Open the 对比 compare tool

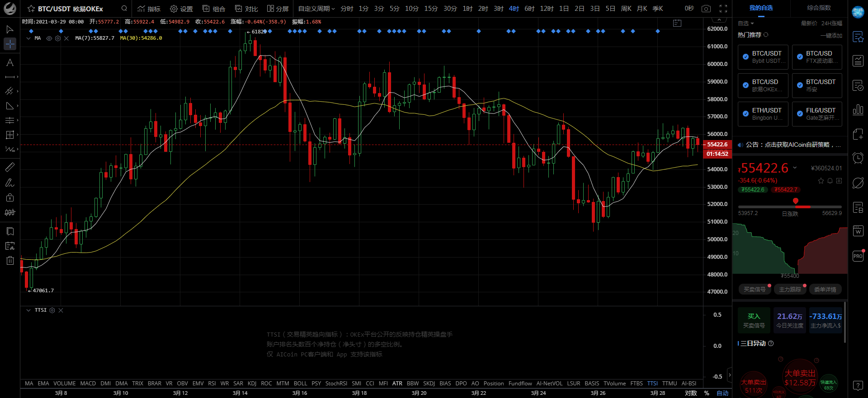coord(246,9)
